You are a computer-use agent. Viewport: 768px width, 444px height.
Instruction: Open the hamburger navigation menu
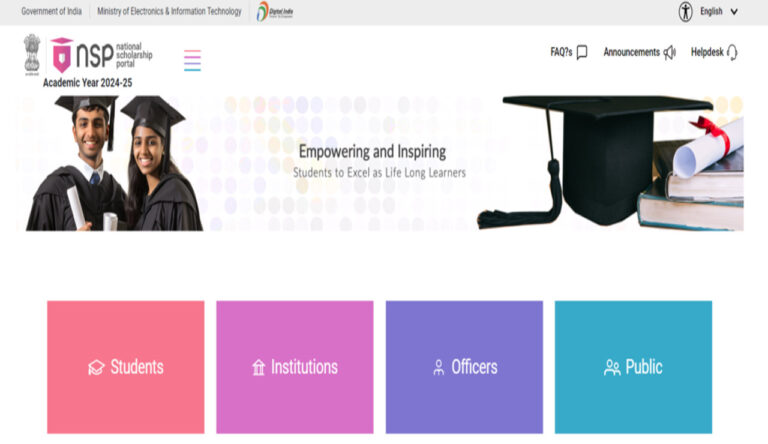[x=192, y=60]
